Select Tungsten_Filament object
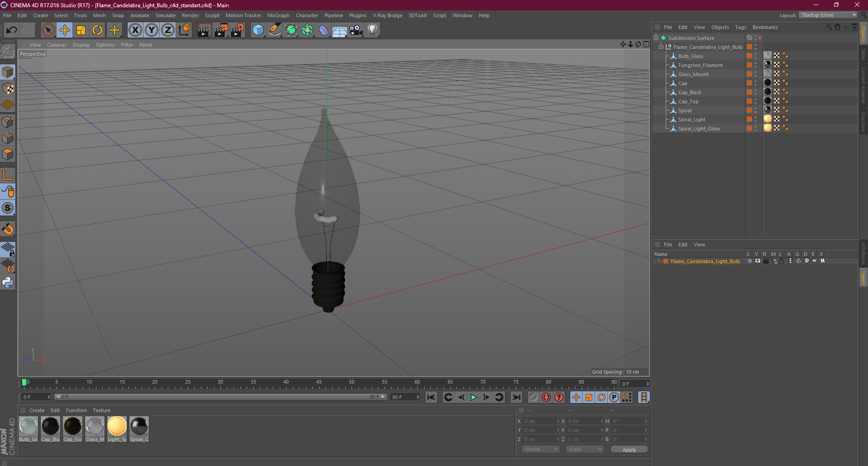 (x=700, y=65)
